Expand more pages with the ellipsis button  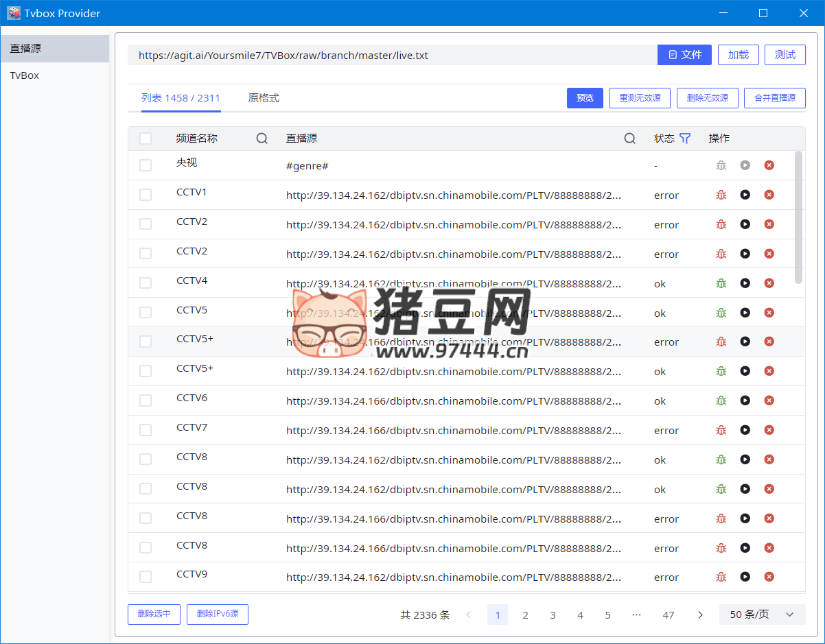[x=636, y=615]
